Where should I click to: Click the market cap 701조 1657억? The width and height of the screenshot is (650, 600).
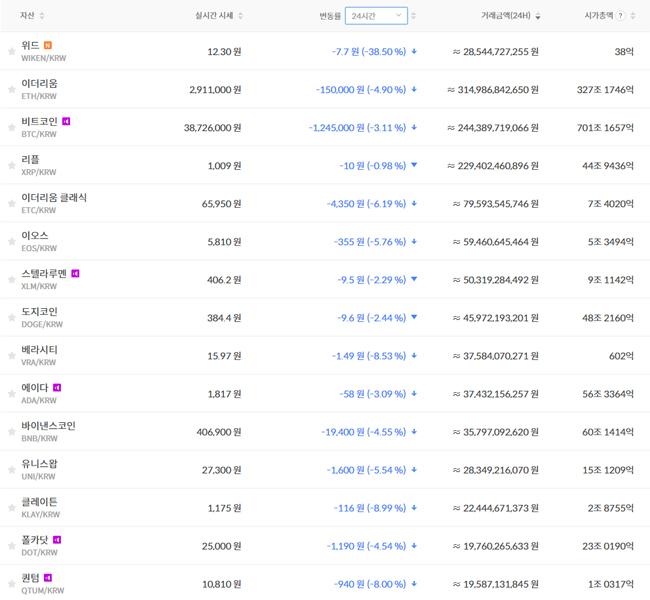pyautogui.click(x=605, y=128)
